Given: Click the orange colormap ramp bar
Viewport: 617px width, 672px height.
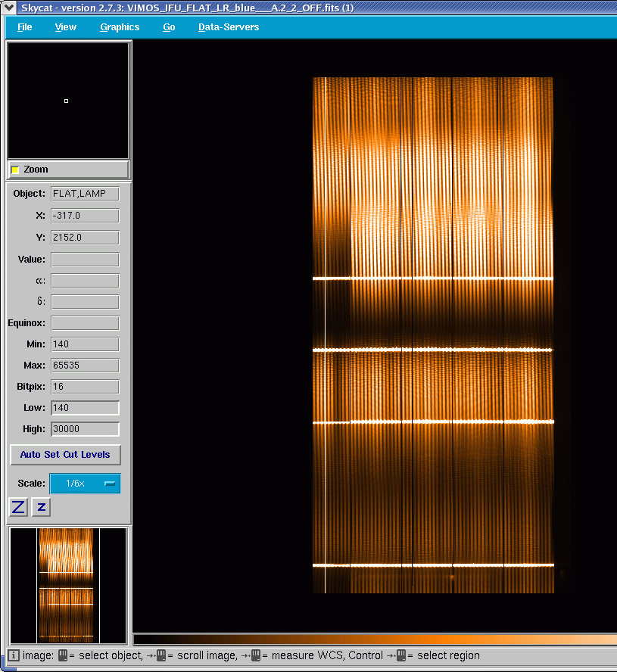Looking at the screenshot, I should click(x=375, y=639).
